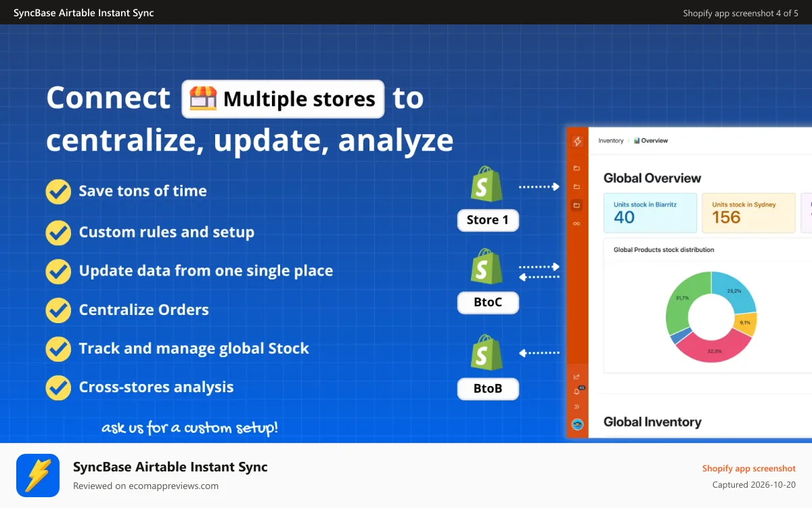Open the user avatar at sidebar bottom
812x508 pixels.
tap(577, 425)
